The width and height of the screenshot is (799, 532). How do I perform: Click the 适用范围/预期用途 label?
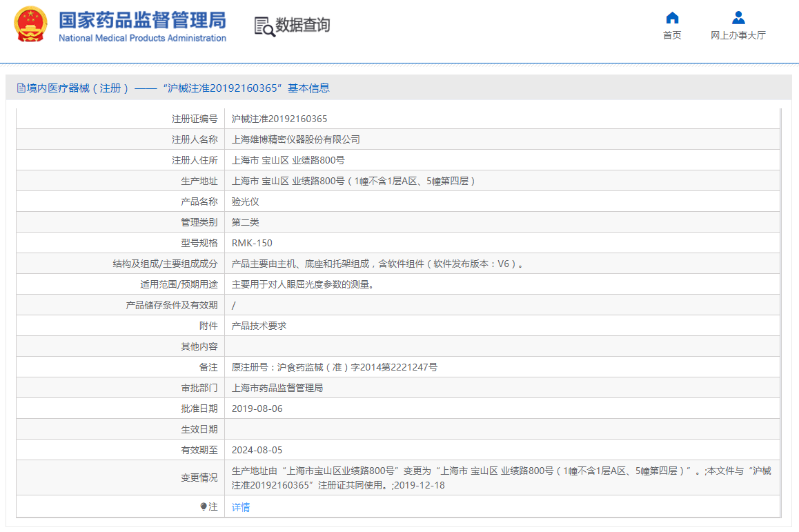(x=179, y=284)
